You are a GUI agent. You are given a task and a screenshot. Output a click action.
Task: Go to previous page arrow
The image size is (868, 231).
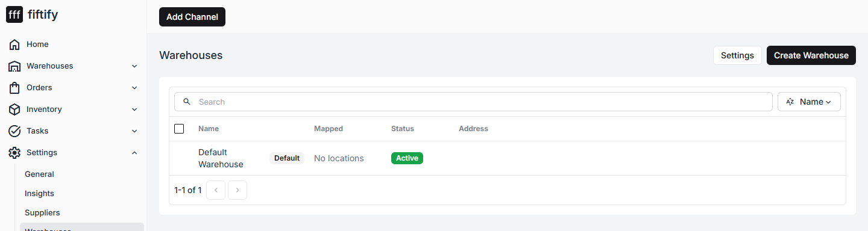(x=216, y=190)
